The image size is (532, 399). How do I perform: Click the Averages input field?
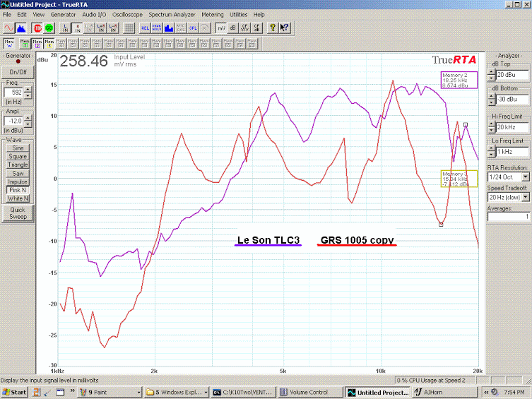click(508, 216)
